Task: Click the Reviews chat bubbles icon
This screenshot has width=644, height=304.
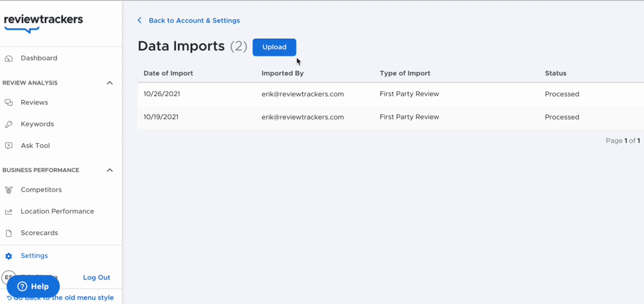Action: click(8, 103)
